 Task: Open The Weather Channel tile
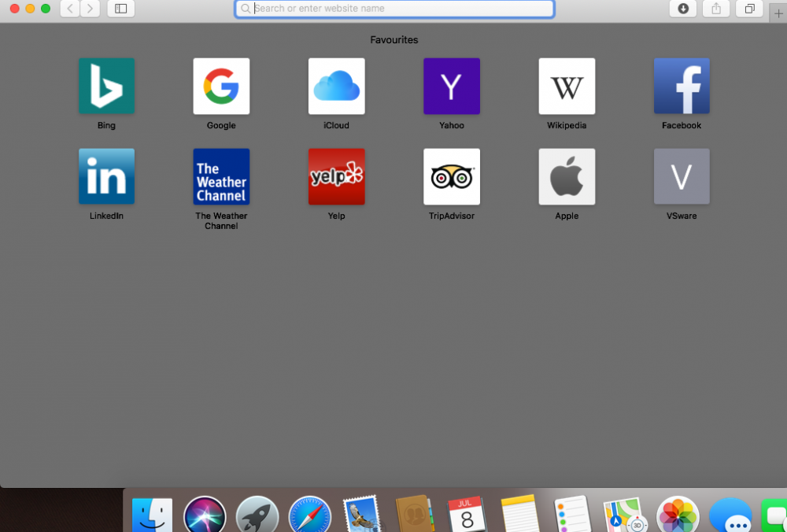(221, 176)
